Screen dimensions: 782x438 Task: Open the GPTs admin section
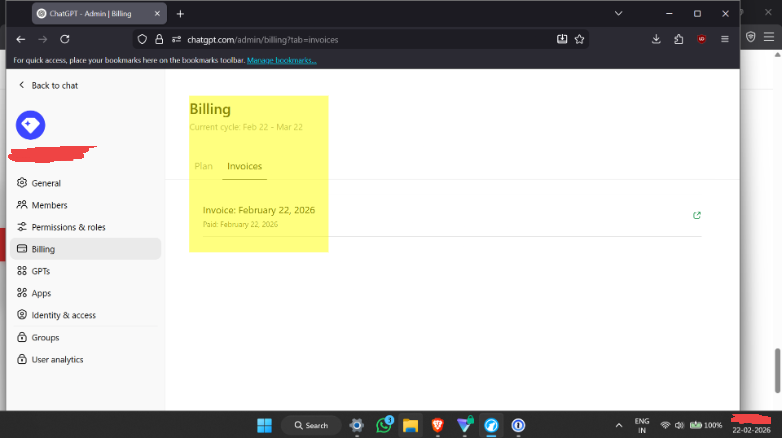40,271
